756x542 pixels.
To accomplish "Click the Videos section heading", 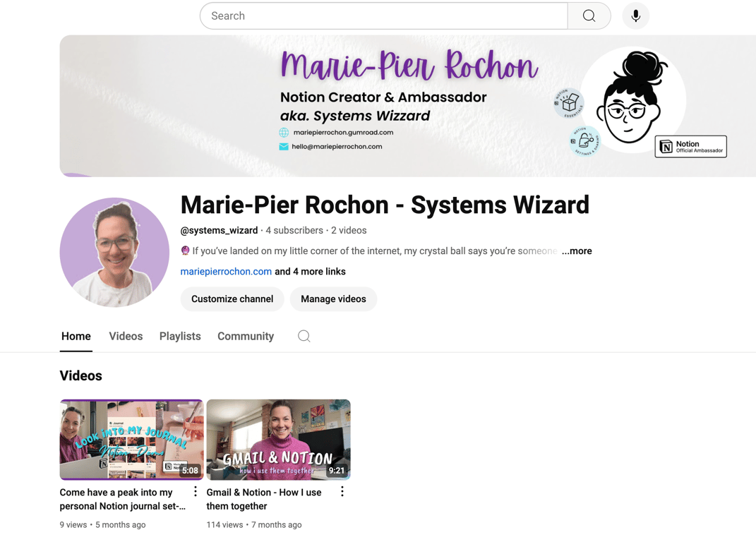I will [x=81, y=375].
